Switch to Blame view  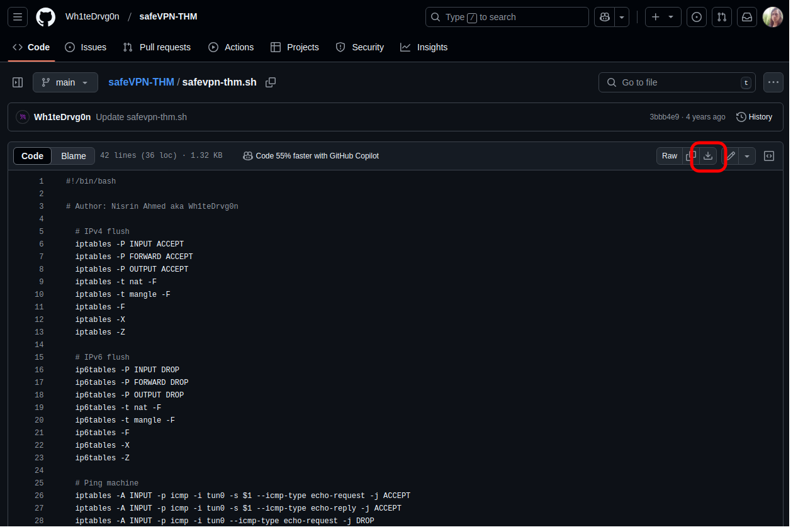(x=74, y=156)
